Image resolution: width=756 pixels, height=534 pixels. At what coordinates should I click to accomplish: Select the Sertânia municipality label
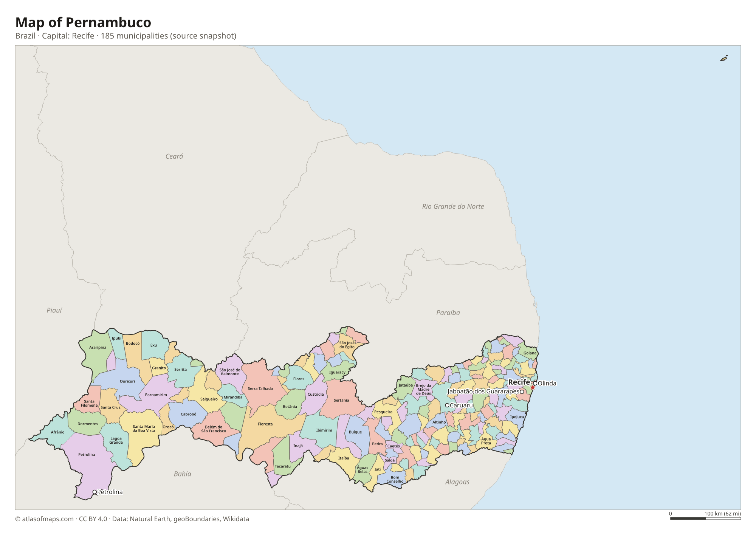click(x=342, y=400)
